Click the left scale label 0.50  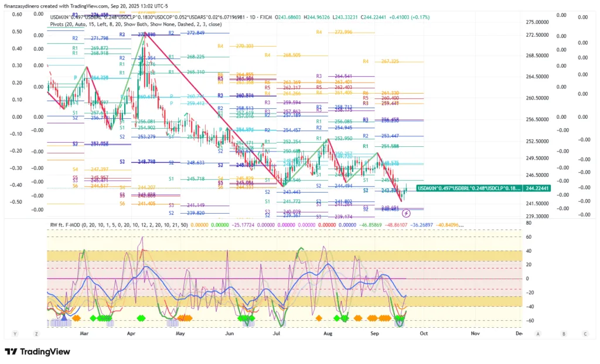click(17, 32)
